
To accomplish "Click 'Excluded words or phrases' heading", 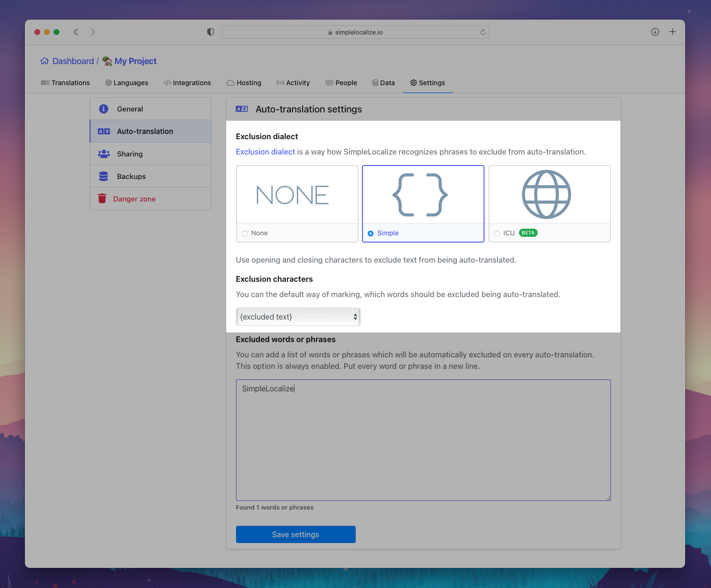I will [x=286, y=339].
